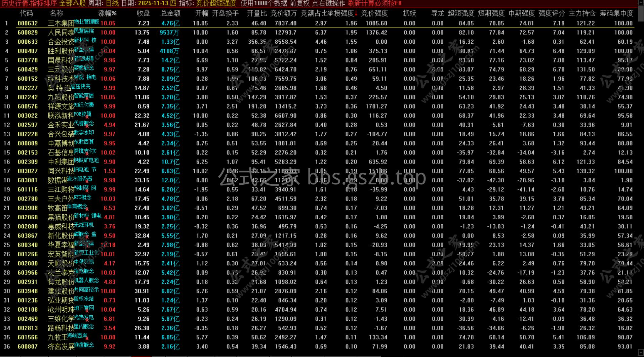Click the 牧高笛 stock name
The image size is (644, 357).
click(57, 208)
